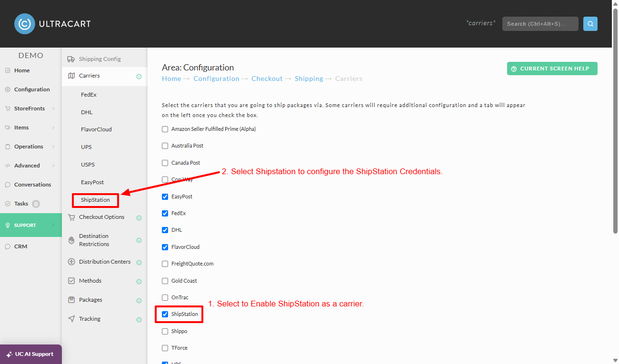The height and width of the screenshot is (364, 619).
Task: Expand the Operations menu chevron
Action: pyautogui.click(x=53, y=147)
